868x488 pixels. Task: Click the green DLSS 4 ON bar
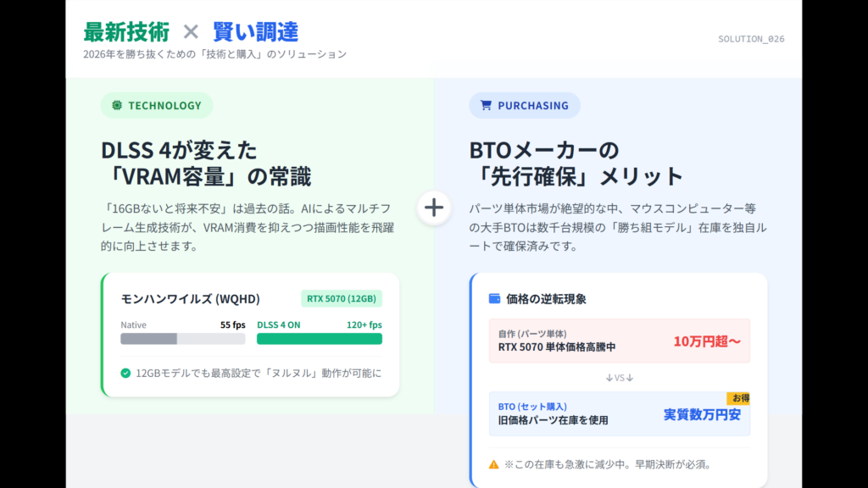[320, 339]
